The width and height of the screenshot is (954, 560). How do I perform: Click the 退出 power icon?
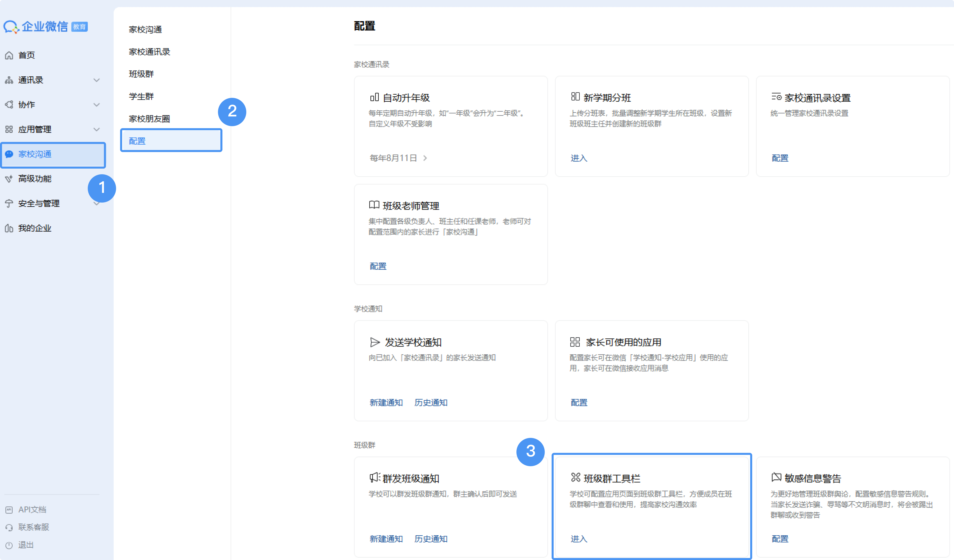pos(9,545)
